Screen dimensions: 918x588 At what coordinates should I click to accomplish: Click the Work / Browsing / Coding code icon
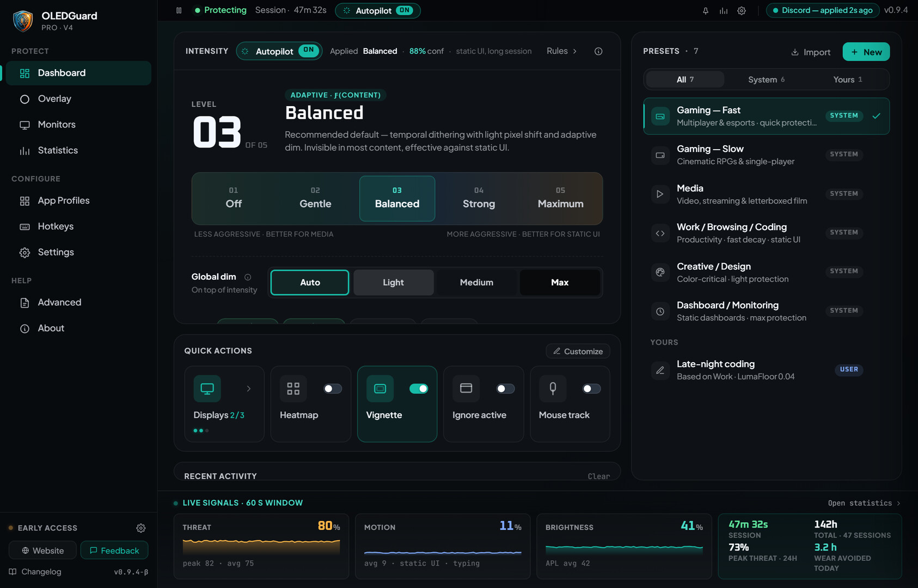pyautogui.click(x=660, y=233)
